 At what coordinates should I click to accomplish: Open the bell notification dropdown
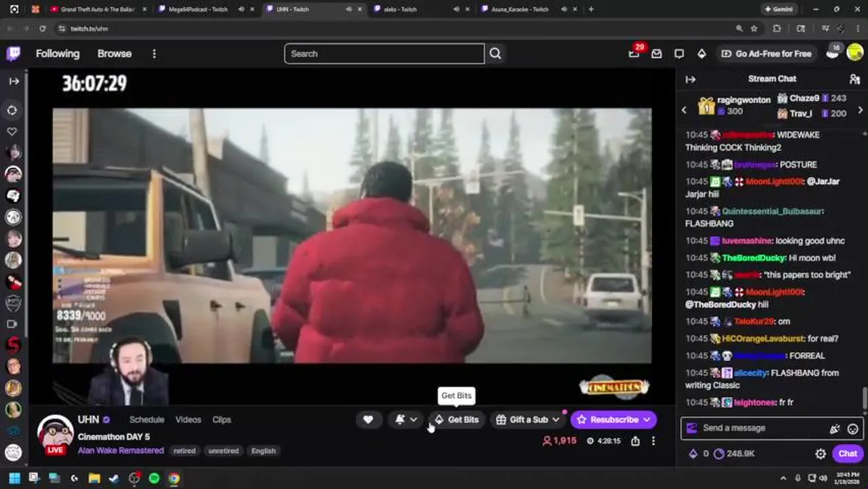[x=406, y=420]
